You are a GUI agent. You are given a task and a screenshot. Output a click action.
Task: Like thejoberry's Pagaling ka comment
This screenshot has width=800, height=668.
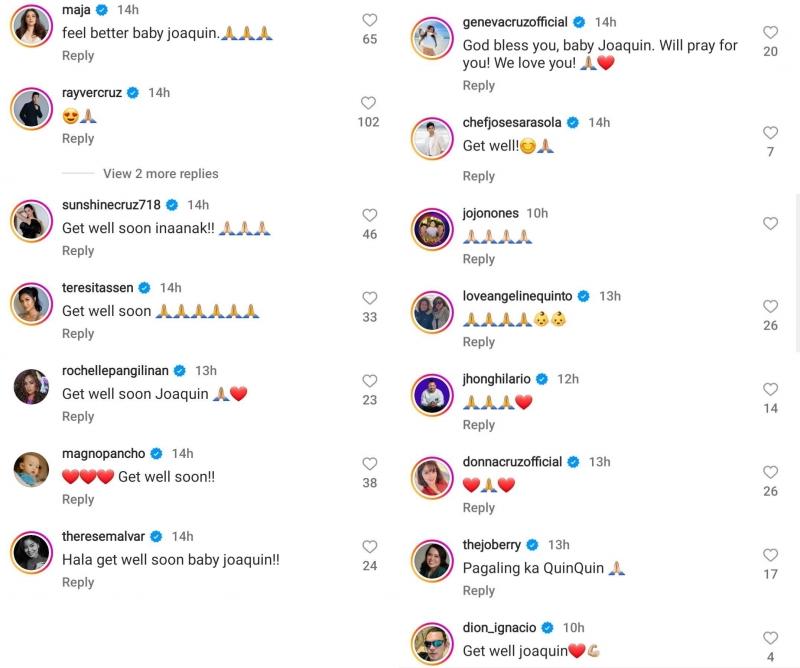pos(770,555)
